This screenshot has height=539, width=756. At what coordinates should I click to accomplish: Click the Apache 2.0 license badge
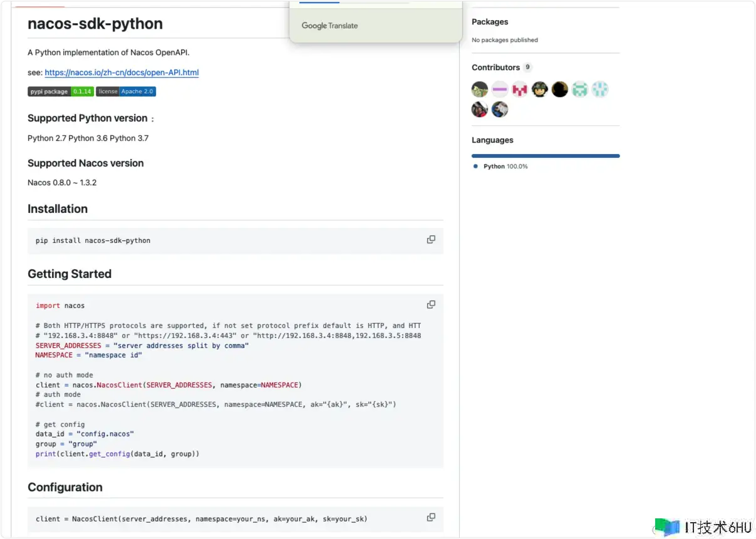(x=126, y=91)
